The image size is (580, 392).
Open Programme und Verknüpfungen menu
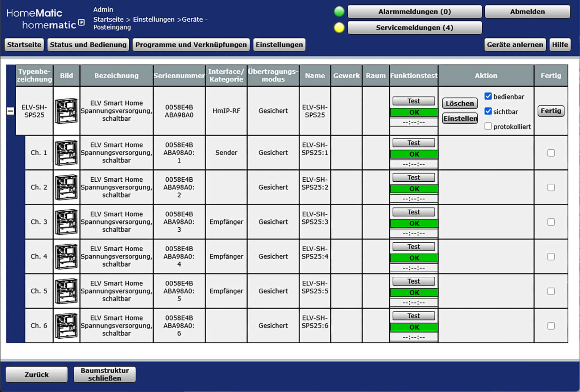coord(191,45)
